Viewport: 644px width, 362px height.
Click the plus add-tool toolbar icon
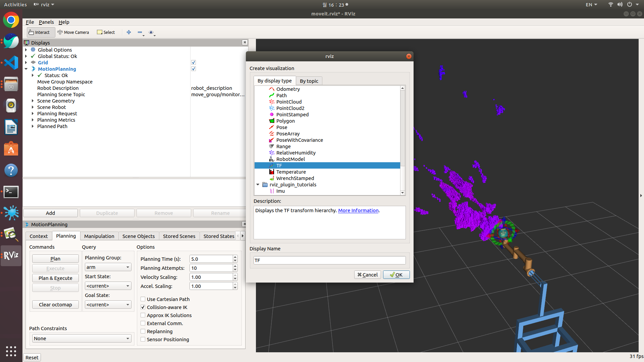point(129,32)
